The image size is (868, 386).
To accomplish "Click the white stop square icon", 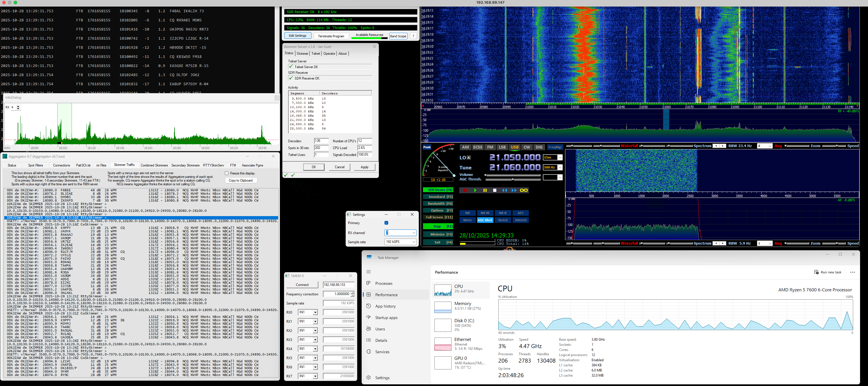I will pos(495,190).
